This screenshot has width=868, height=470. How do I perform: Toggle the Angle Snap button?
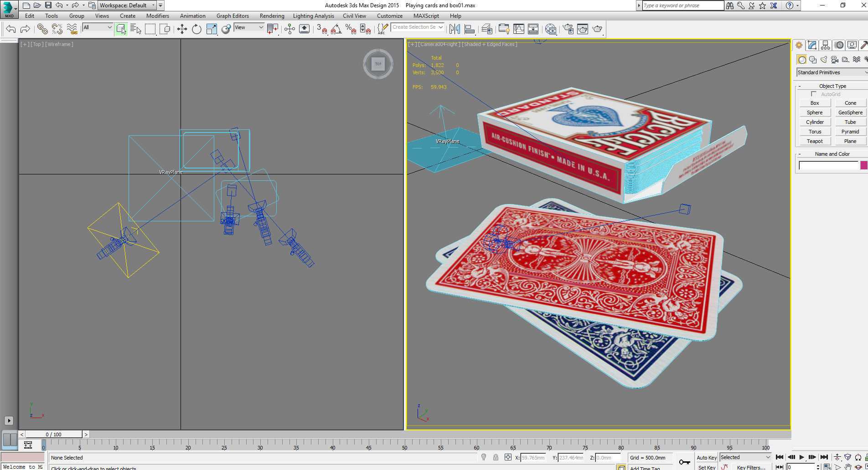click(x=336, y=29)
